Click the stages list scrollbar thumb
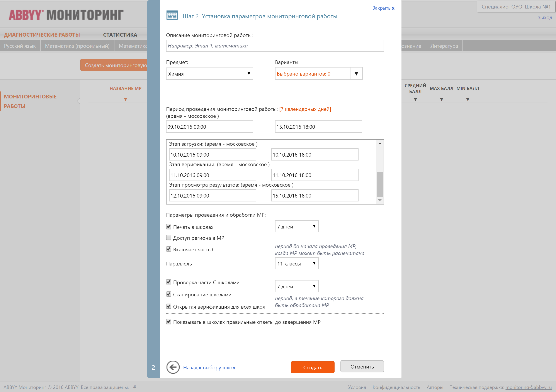This screenshot has width=556, height=392. coord(379,184)
